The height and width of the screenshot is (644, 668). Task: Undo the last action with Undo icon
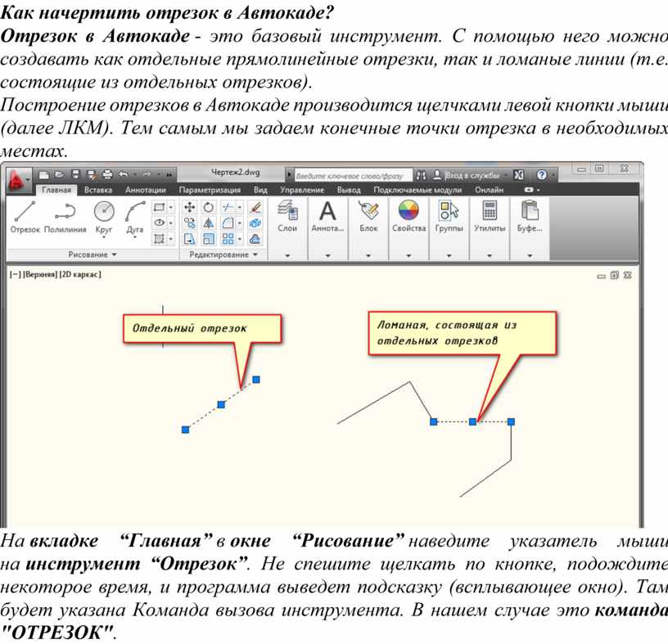(x=124, y=174)
